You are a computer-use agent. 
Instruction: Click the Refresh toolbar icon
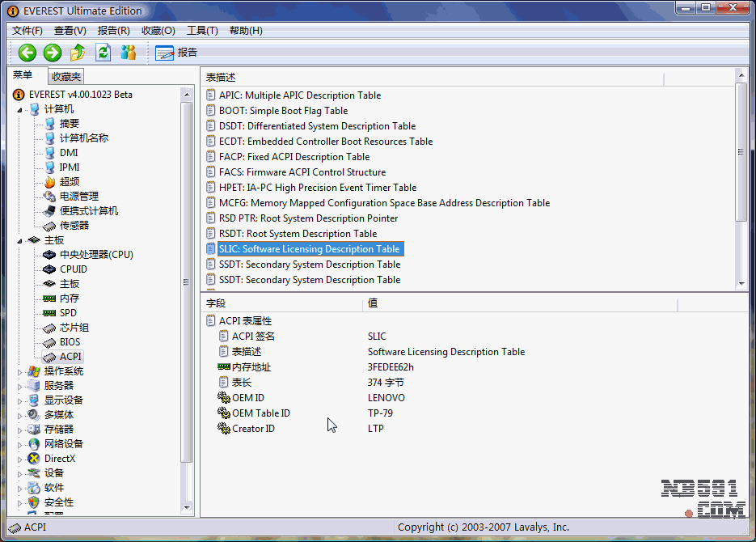click(x=103, y=53)
